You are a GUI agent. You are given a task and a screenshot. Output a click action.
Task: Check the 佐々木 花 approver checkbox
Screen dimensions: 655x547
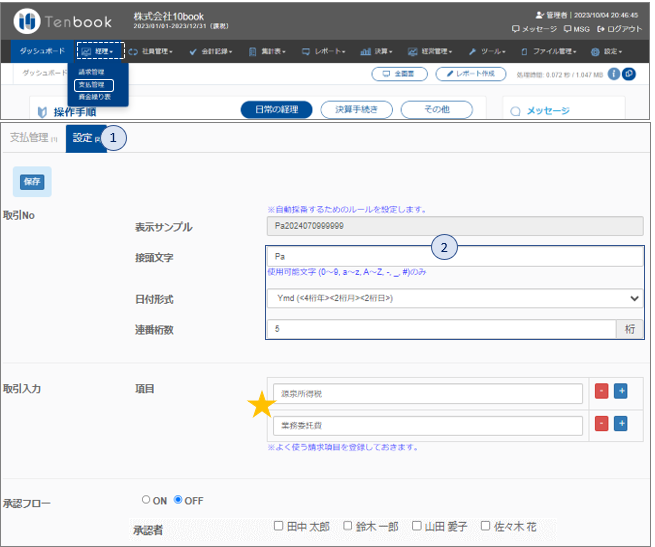tap(485, 526)
